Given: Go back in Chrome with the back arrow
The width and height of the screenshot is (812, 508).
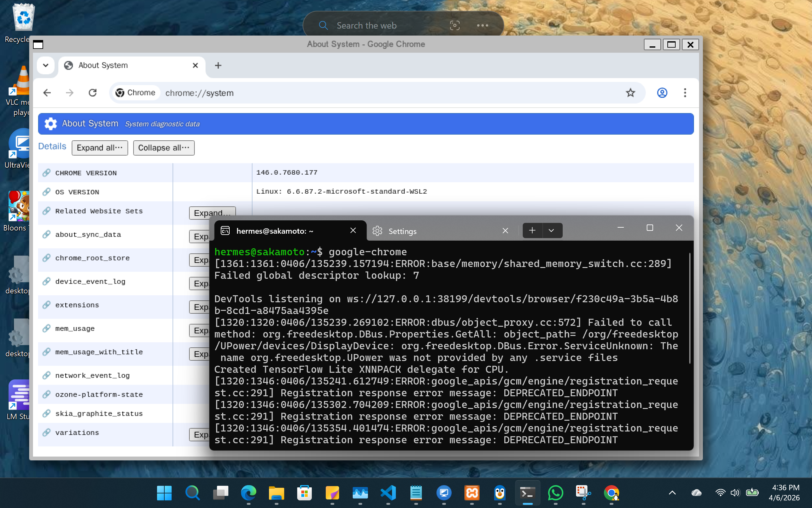Looking at the screenshot, I should (47, 93).
